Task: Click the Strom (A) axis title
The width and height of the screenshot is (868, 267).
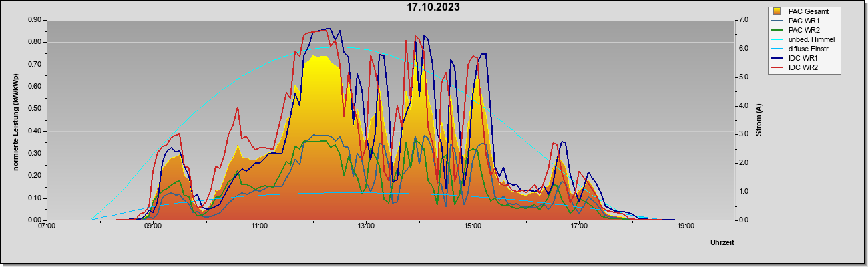Action: click(x=759, y=120)
